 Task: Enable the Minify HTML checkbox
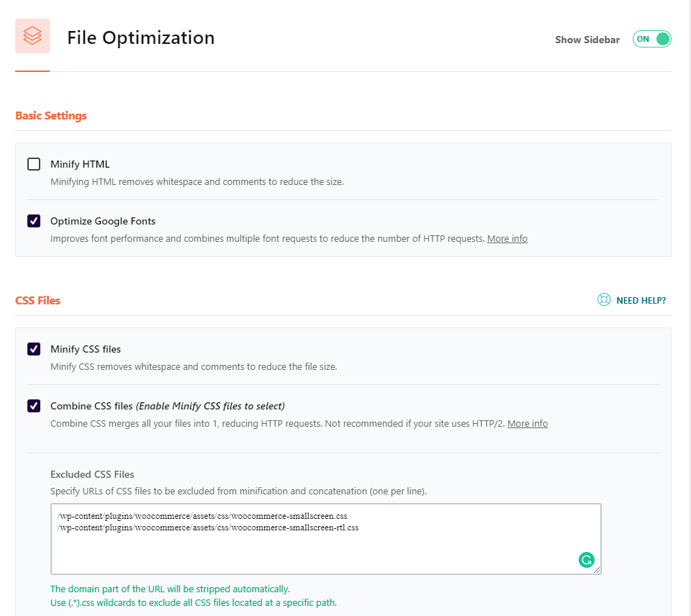(x=34, y=164)
